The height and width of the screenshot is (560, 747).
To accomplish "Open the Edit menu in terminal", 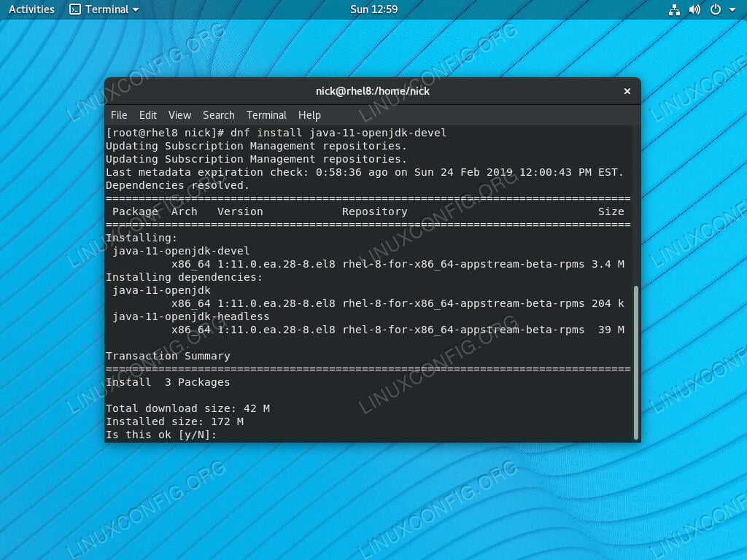I will [147, 115].
